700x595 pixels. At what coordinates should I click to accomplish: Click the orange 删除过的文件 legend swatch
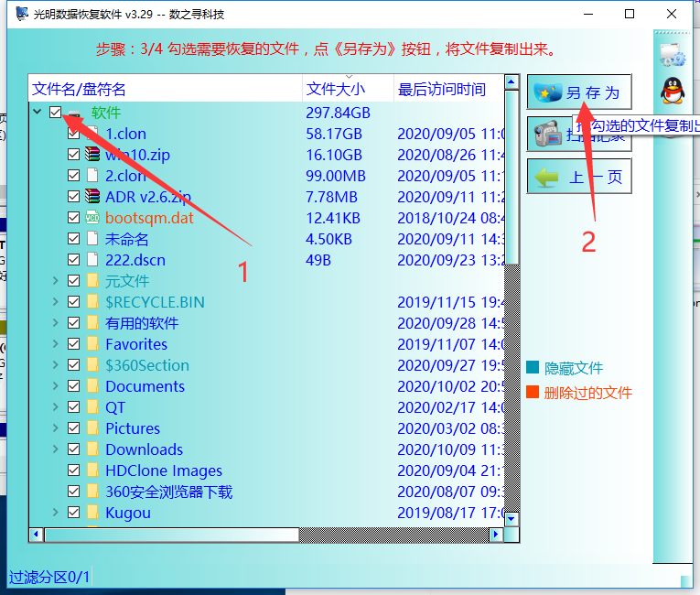(x=533, y=392)
